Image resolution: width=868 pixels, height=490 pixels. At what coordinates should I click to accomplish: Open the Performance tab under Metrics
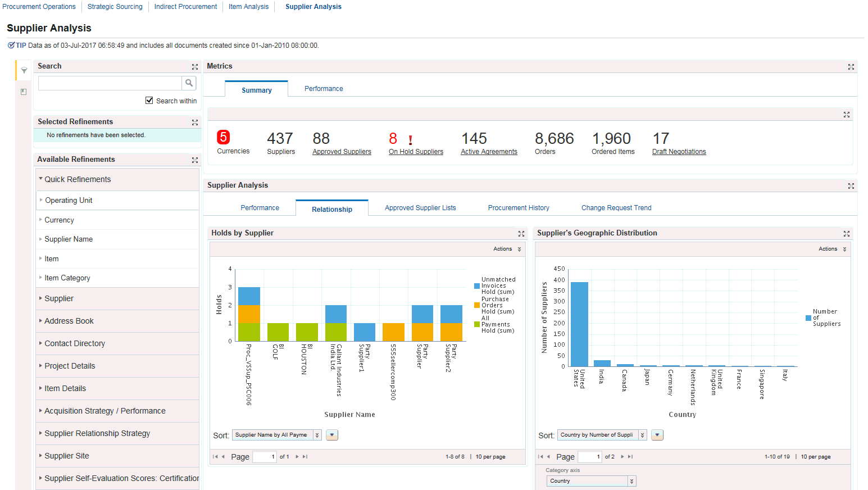tap(324, 89)
